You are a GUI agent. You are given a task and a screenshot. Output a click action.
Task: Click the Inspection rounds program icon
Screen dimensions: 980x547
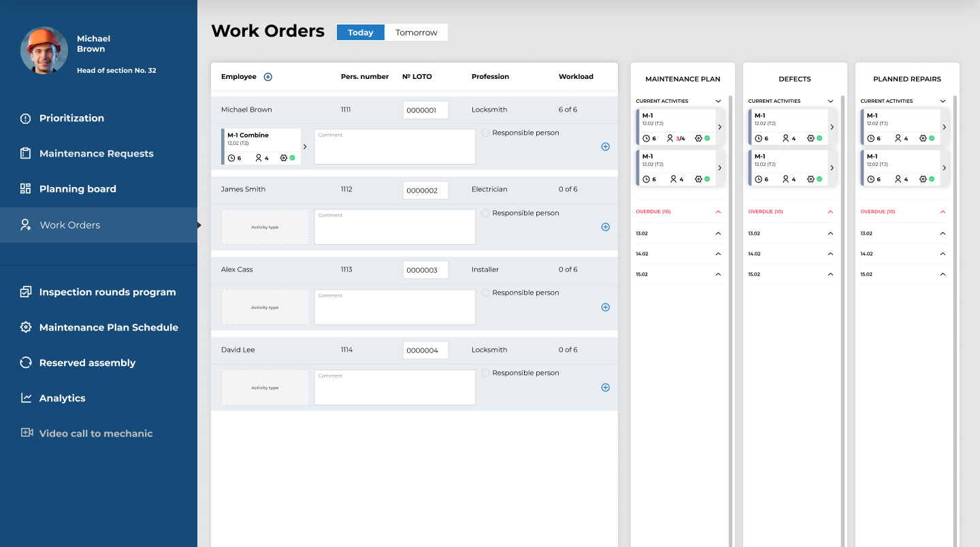[x=26, y=292]
